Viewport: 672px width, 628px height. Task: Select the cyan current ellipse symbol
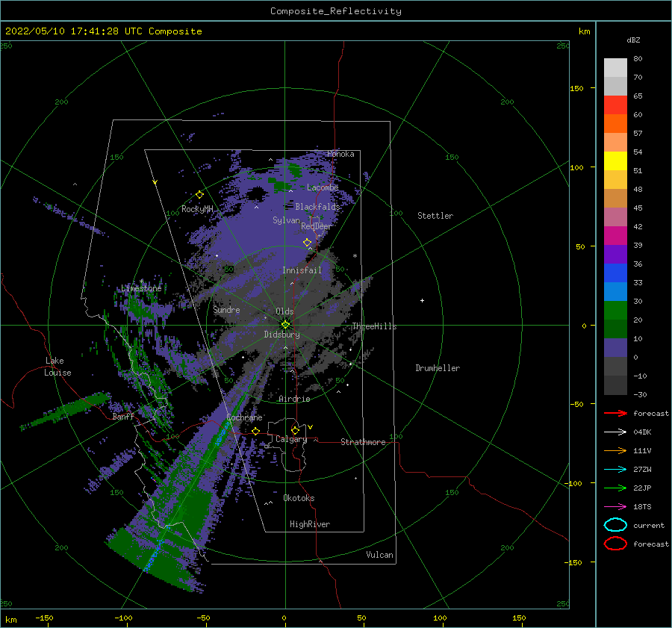pos(615,525)
